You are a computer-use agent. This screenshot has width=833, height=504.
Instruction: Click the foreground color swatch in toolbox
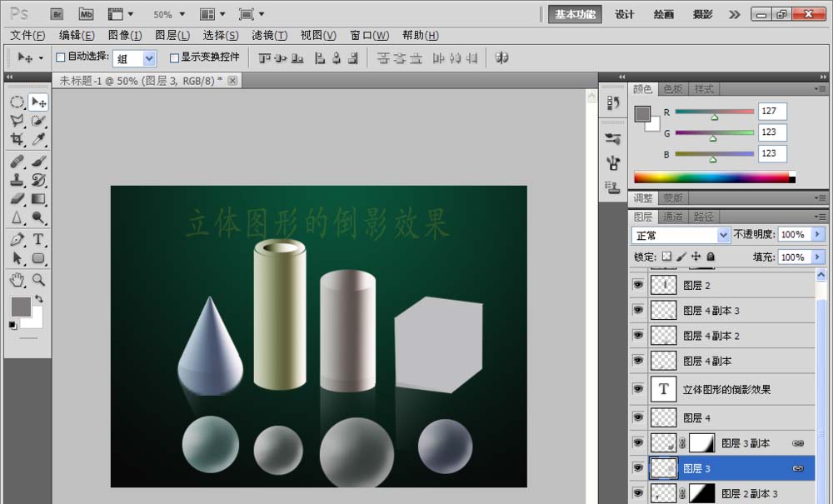tap(21, 307)
